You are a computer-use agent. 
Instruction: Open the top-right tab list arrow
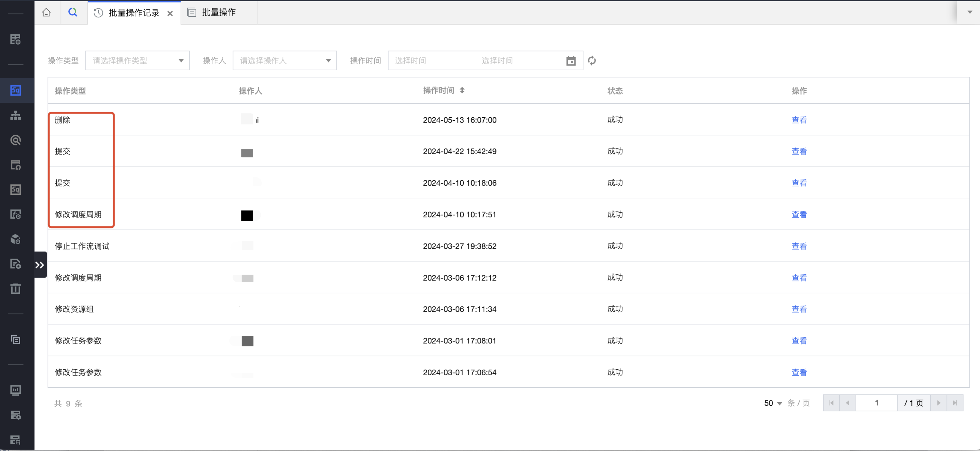click(970, 12)
